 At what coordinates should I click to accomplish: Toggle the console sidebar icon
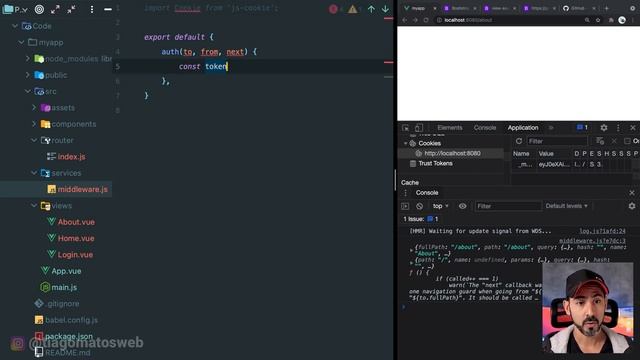tap(405, 206)
